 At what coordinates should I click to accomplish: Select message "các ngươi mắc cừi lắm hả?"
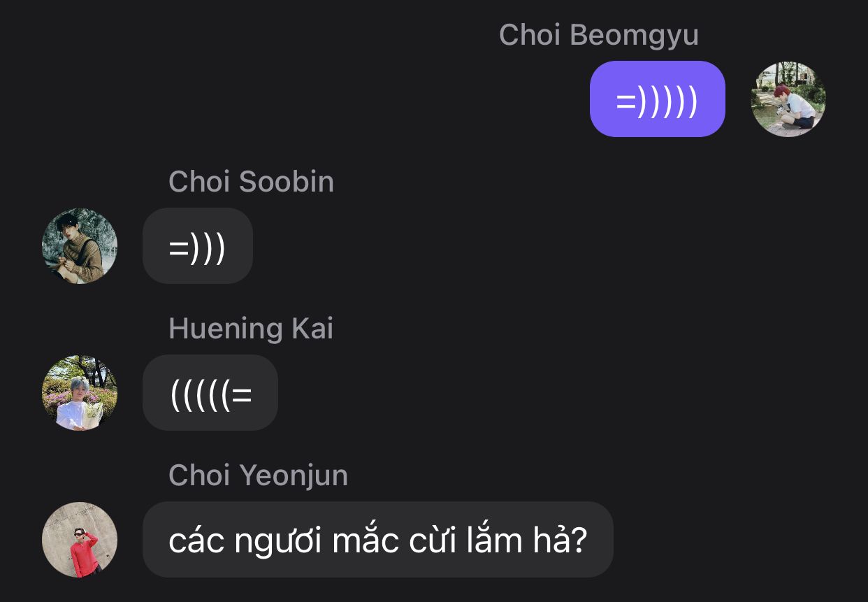(378, 540)
